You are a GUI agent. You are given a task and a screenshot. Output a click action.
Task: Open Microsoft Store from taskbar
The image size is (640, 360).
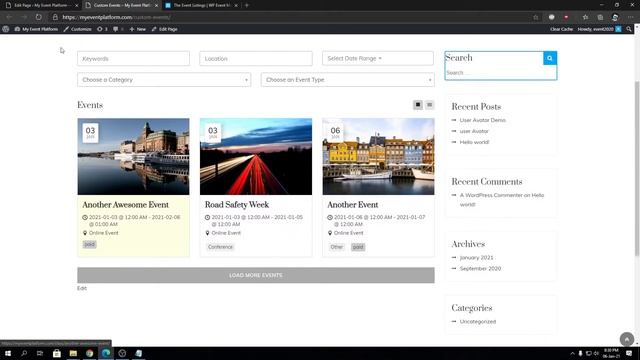pos(57,353)
